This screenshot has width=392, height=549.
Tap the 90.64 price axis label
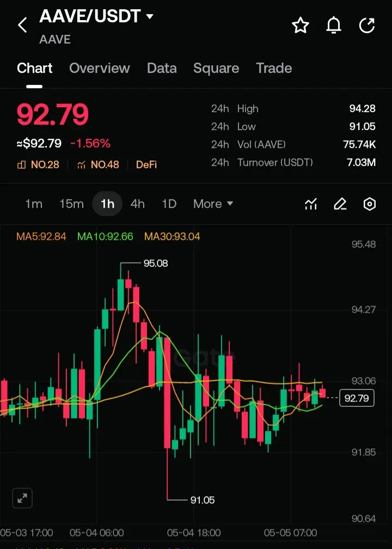[x=364, y=518]
